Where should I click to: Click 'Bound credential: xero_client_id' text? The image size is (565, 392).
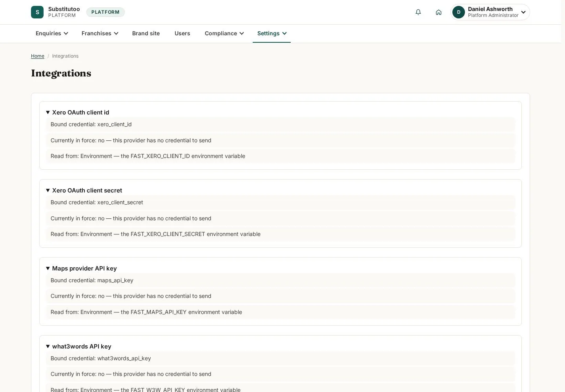(91, 124)
